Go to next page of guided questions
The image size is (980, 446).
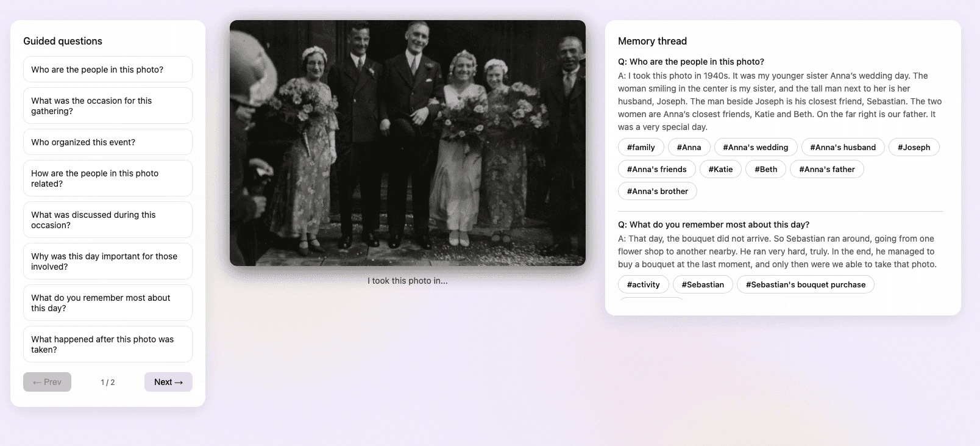tap(168, 382)
